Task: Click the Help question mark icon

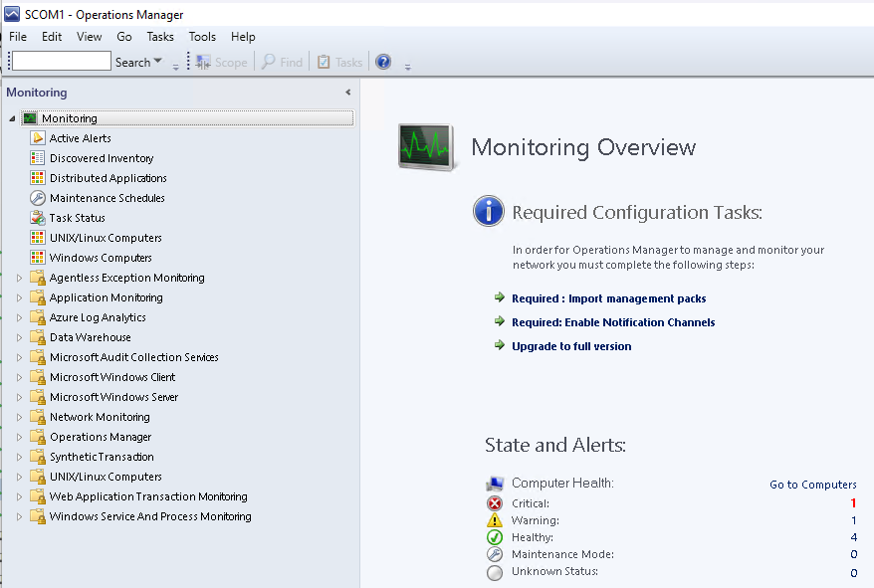Action: tap(383, 62)
